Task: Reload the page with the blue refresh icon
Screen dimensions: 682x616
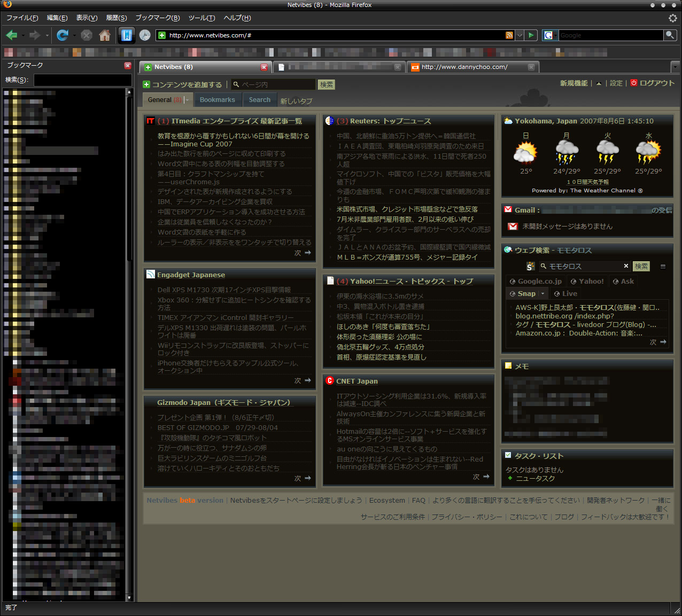Action: pyautogui.click(x=62, y=35)
